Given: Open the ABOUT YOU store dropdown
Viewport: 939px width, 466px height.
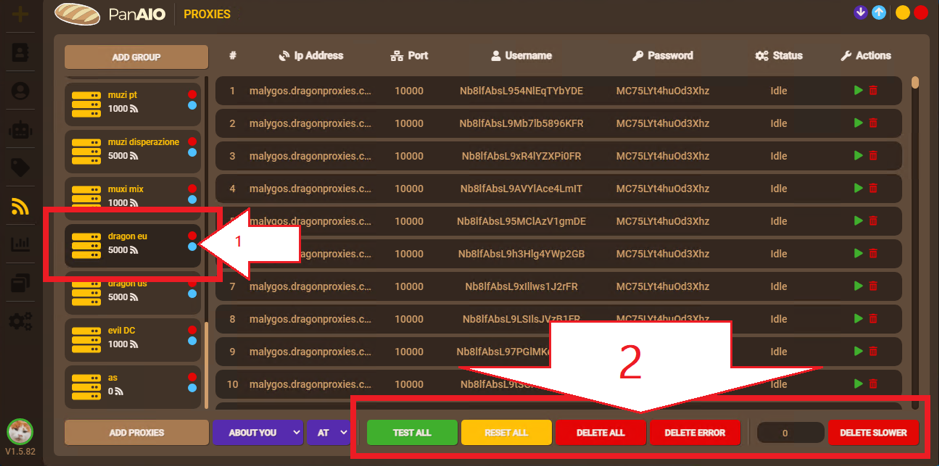Looking at the screenshot, I should coord(258,432).
